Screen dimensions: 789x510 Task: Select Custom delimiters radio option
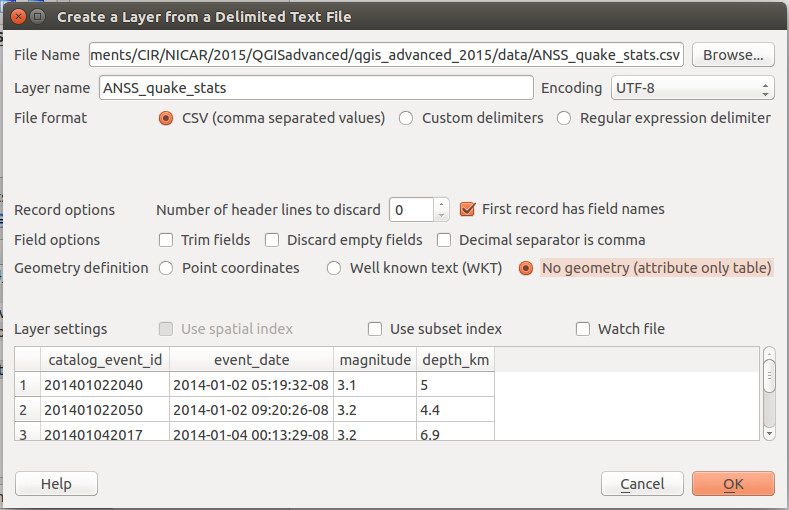pos(406,118)
